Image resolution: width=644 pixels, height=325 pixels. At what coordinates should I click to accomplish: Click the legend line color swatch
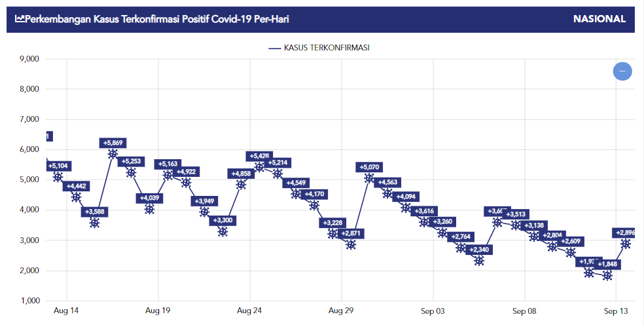(x=274, y=48)
